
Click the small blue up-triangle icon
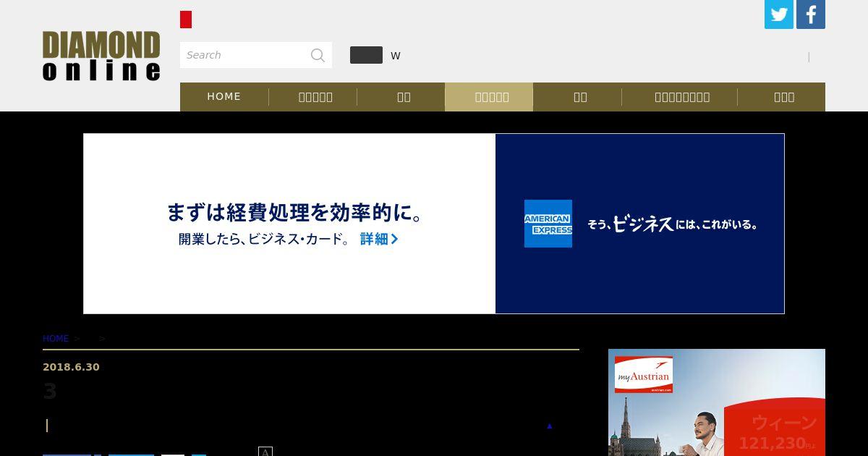click(x=549, y=426)
